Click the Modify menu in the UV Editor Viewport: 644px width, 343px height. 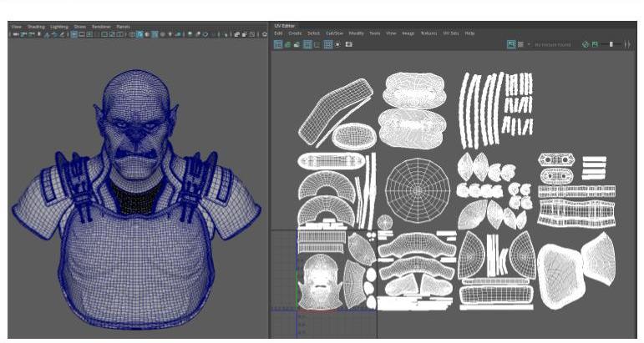point(356,33)
